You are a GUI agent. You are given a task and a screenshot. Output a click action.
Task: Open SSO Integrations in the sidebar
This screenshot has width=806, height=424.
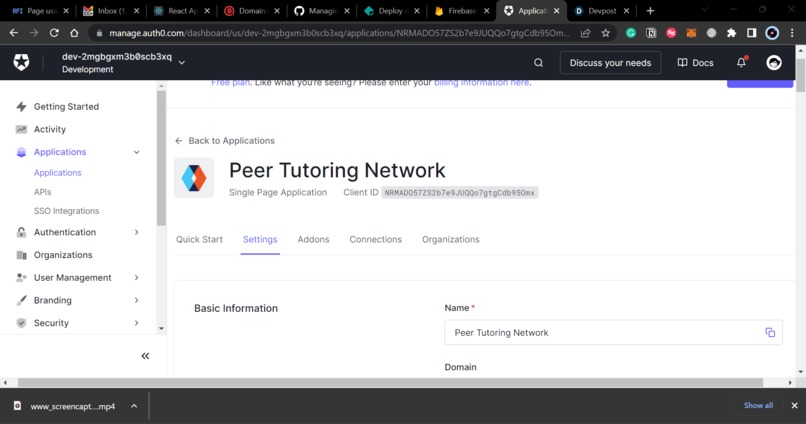coord(66,211)
